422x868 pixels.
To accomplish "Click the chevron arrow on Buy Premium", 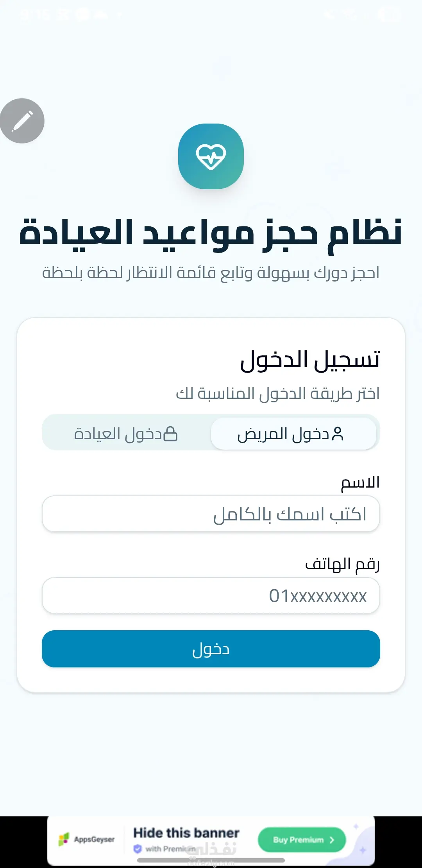I will point(332,840).
